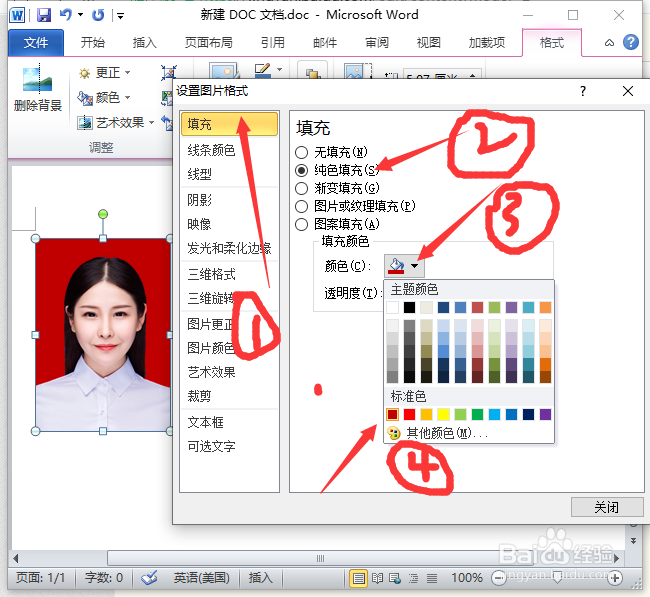Pick the purple standard color swatch
This screenshot has height=597, width=650.
546,414
